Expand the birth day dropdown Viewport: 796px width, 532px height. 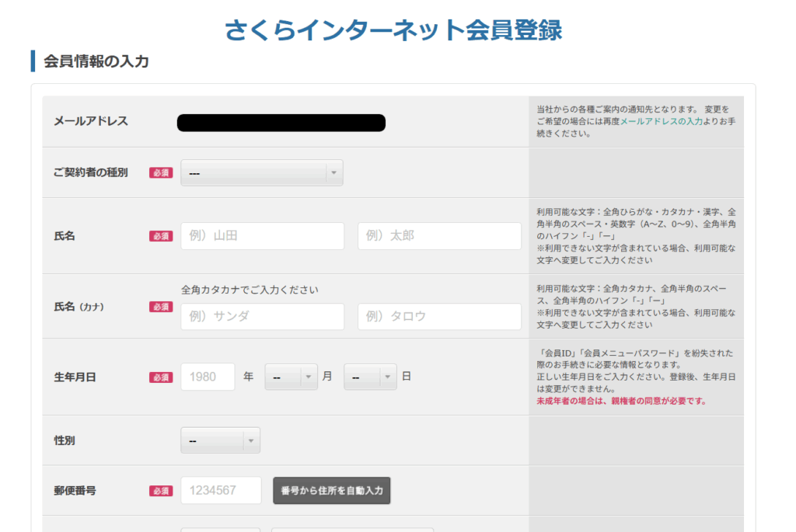(x=369, y=377)
